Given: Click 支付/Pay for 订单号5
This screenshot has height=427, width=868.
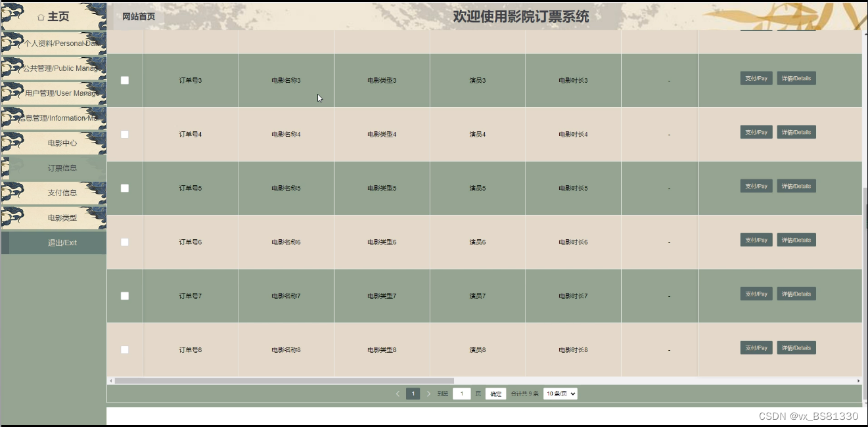Looking at the screenshot, I should [x=756, y=186].
